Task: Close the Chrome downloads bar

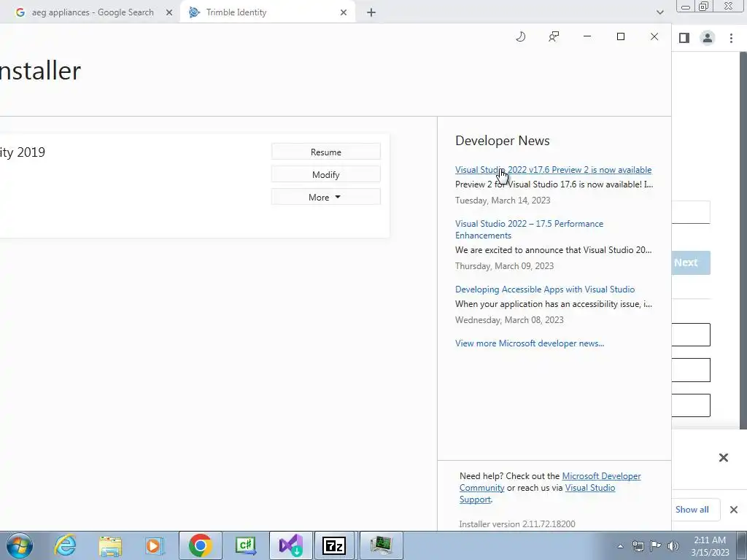Action: 734,510
